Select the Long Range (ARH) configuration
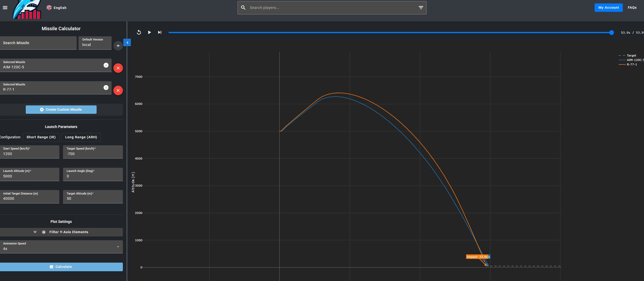Viewport: 644px width, 281px height. (x=81, y=137)
